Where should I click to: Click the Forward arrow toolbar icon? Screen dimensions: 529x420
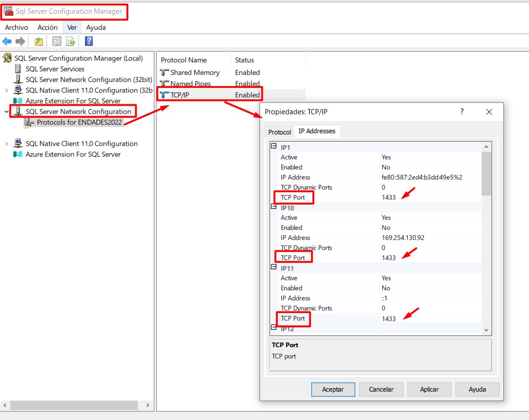(x=20, y=41)
